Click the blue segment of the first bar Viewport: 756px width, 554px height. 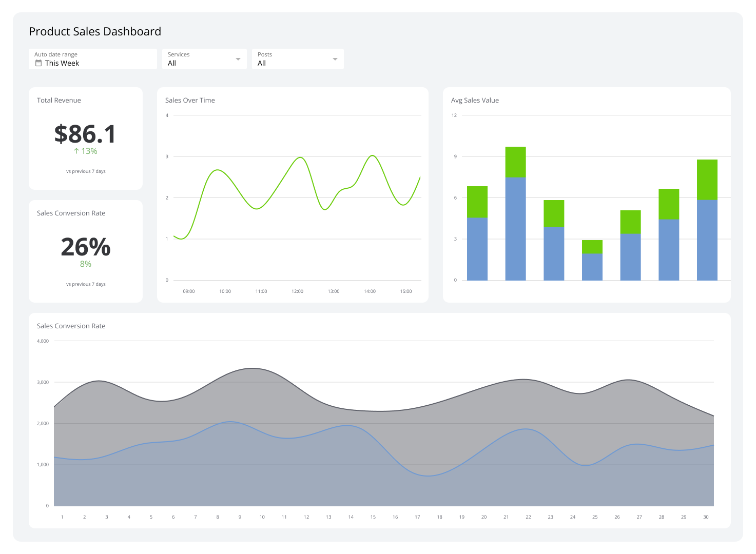pyautogui.click(x=477, y=249)
